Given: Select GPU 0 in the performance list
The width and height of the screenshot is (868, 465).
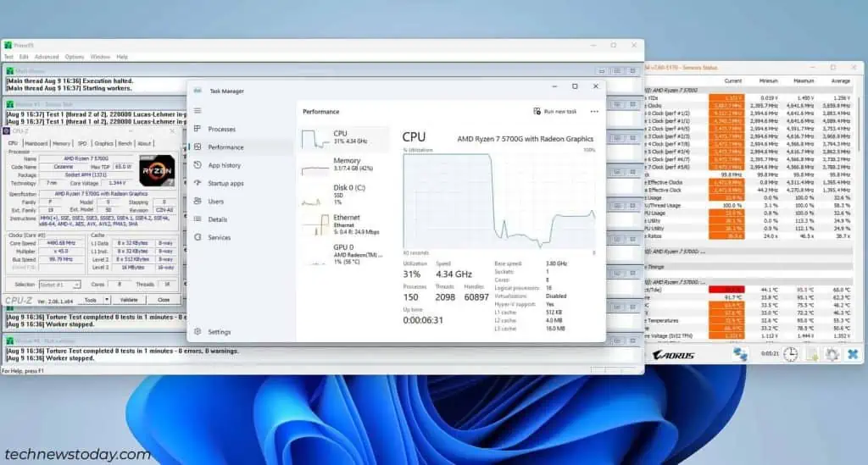Looking at the screenshot, I should 343,253.
